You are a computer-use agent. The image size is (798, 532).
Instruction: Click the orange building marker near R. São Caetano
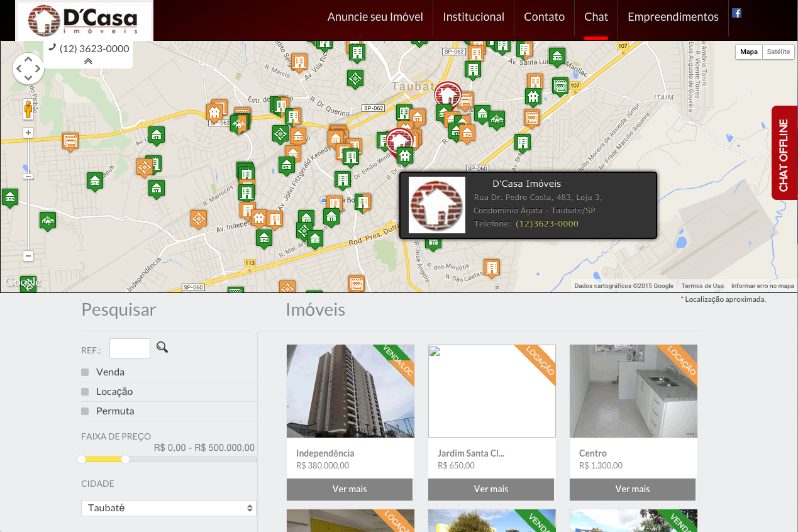(492, 268)
